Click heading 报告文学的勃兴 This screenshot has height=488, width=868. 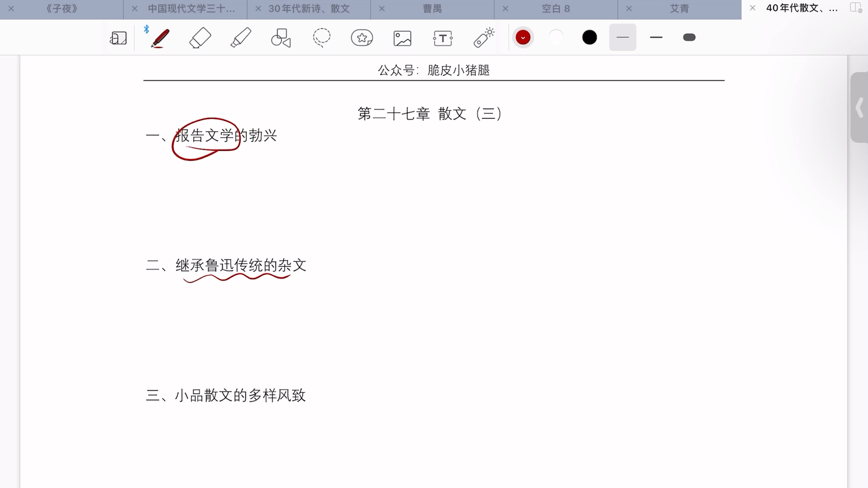[x=226, y=136]
